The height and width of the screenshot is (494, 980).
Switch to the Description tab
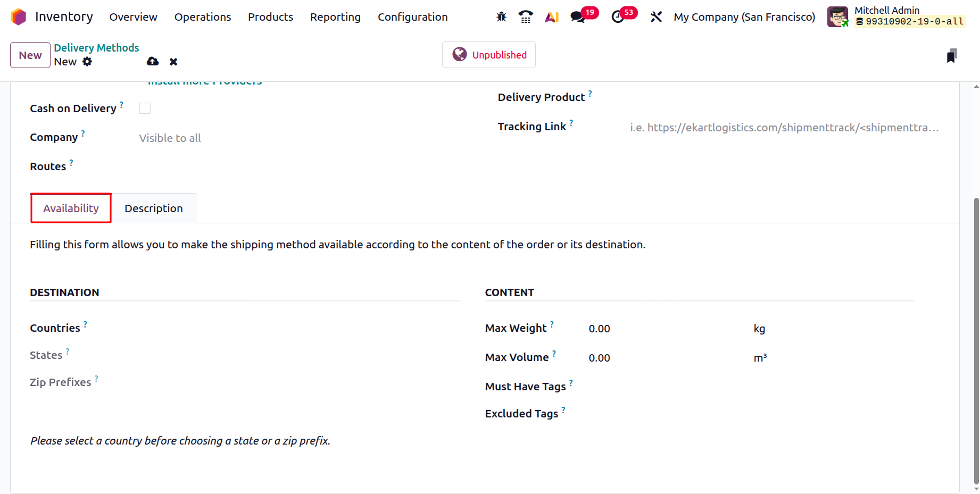(153, 208)
